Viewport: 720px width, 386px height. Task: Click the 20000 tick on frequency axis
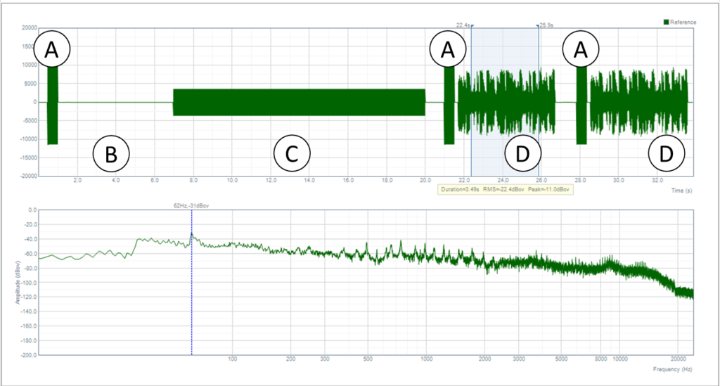(678, 359)
